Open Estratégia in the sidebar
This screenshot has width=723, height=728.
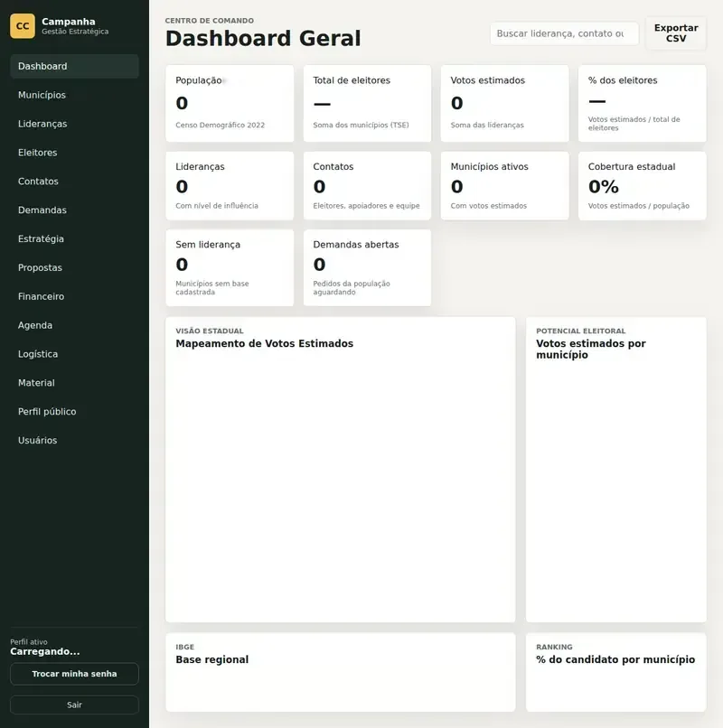click(x=74, y=239)
